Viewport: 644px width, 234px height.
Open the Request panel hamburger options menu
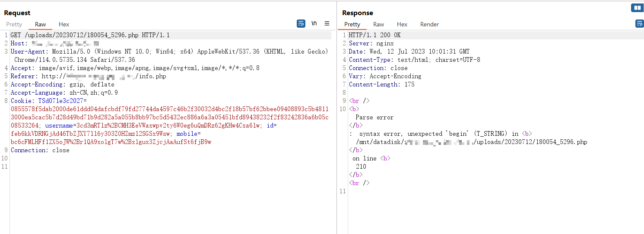[x=327, y=23]
